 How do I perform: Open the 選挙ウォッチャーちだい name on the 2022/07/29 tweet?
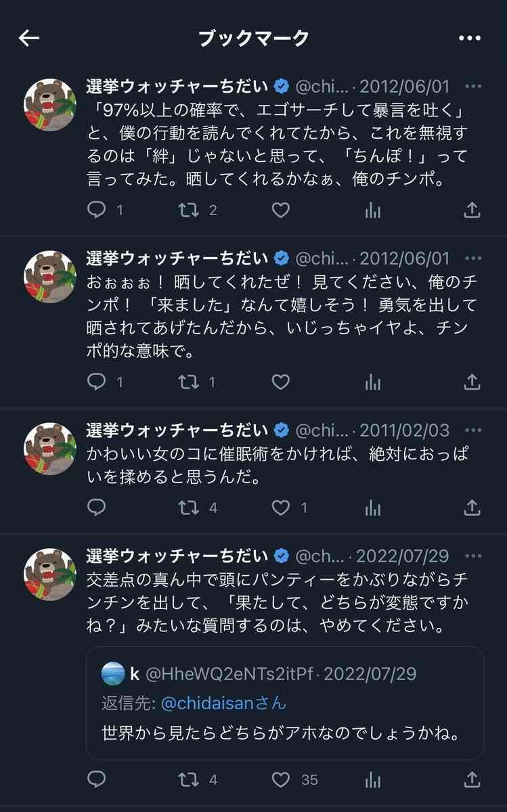(x=177, y=556)
